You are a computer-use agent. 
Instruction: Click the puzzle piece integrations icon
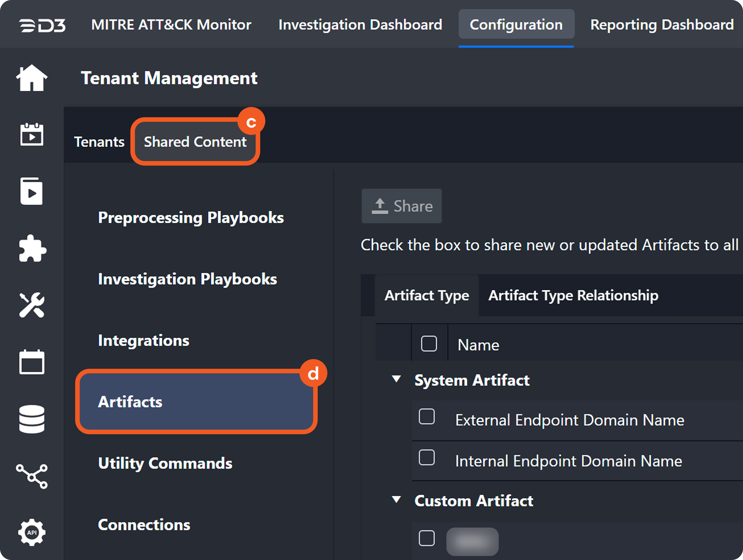pos(32,248)
